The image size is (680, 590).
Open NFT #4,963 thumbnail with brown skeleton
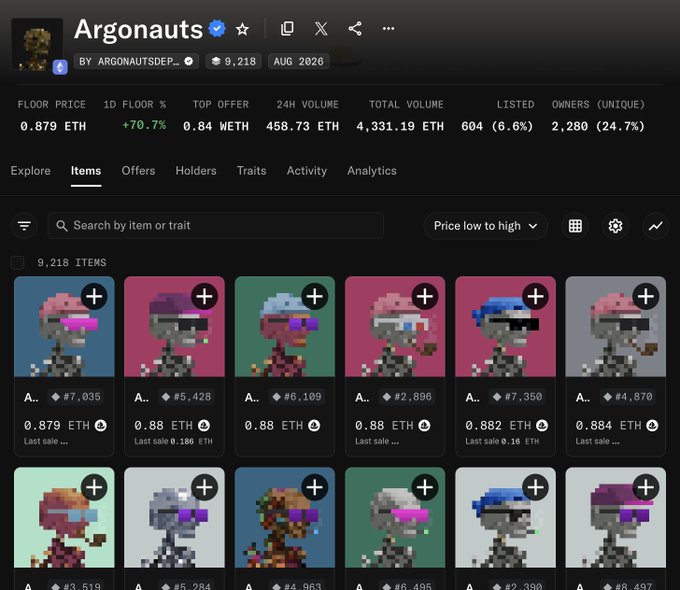[284, 518]
